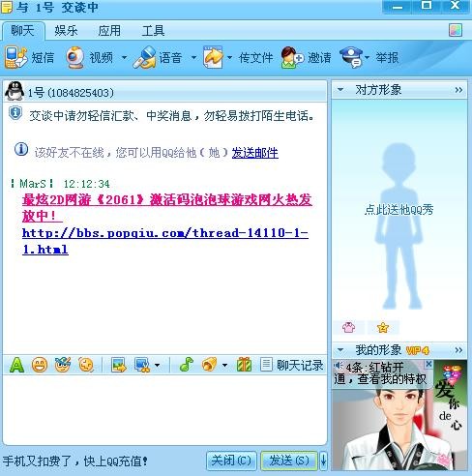Click the blue security shield icon

point(15,113)
